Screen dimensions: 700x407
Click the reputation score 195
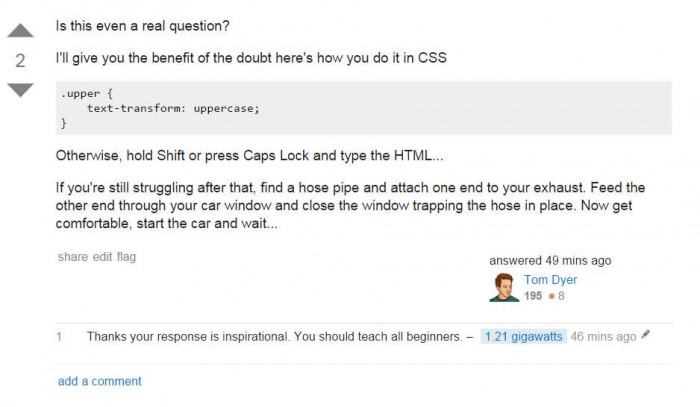coord(533,296)
